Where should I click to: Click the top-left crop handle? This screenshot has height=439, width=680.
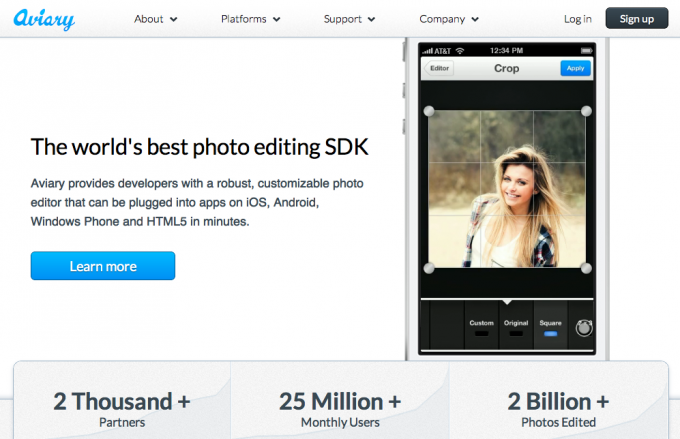429,111
